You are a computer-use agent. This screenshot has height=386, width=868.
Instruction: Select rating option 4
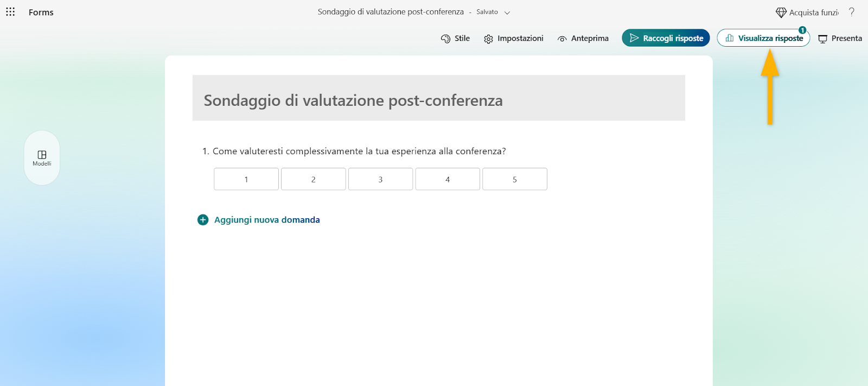point(448,179)
